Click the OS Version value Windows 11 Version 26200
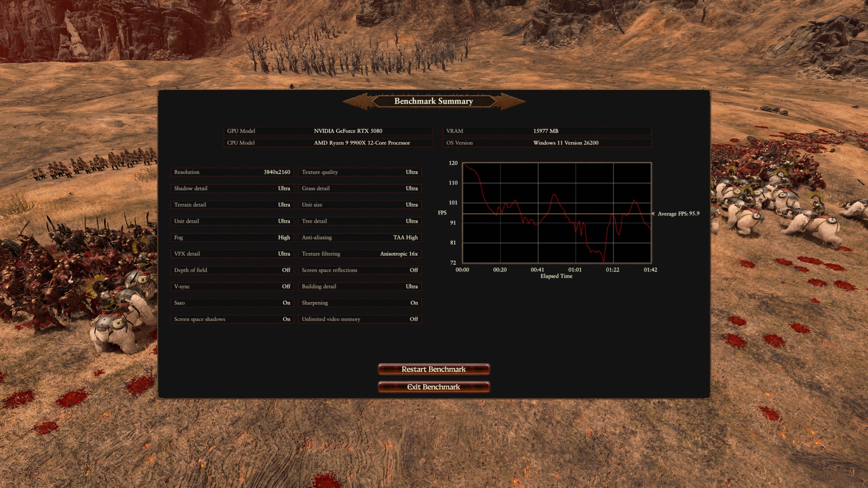 point(566,143)
